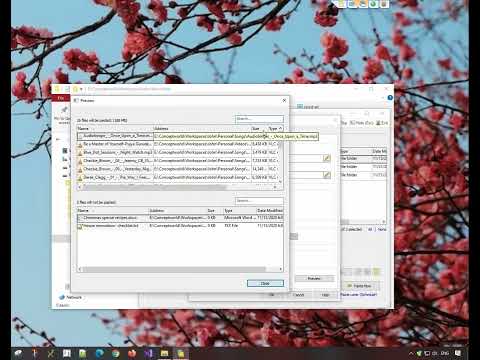Open Chrome from taskbar
Screen dimensions: 480x360
point(116,353)
